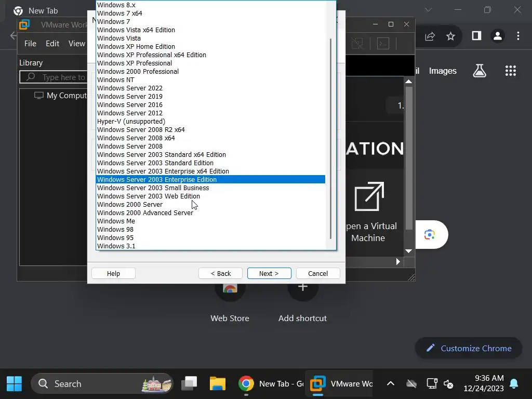Click VMware scrollbar down arrow
Image resolution: width=532 pixels, height=399 pixels.
pyautogui.click(x=409, y=251)
